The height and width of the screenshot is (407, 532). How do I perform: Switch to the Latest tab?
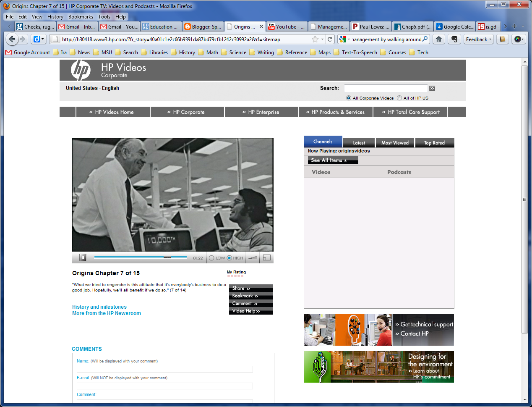pos(359,143)
